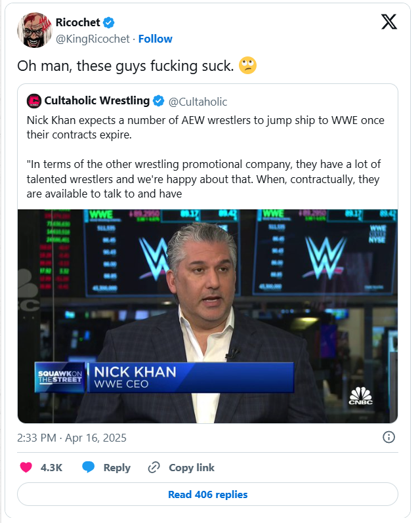Image resolution: width=420 pixels, height=523 pixels.
Task: Follow the KingRicochet account
Action: [156, 39]
